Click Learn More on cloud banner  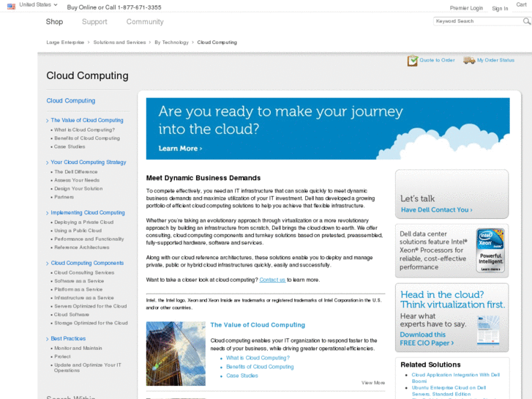pos(180,149)
